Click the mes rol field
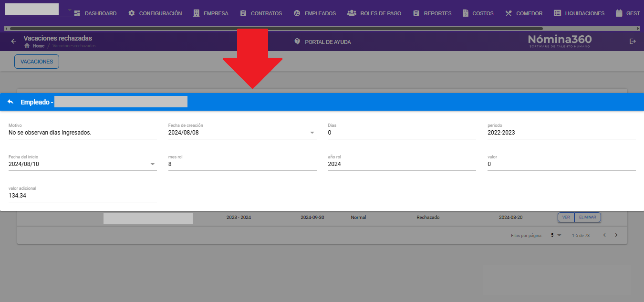The height and width of the screenshot is (302, 644). coord(242,164)
